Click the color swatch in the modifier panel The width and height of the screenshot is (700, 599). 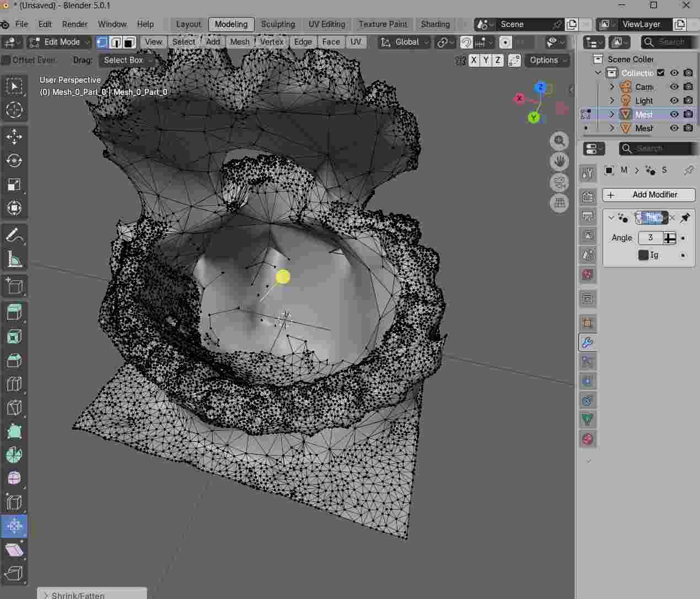pyautogui.click(x=643, y=255)
